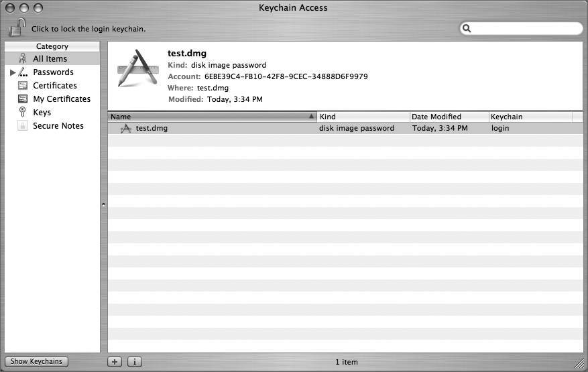Image resolution: width=588 pixels, height=372 pixels.
Task: Click the magnifying glass search icon
Action: [467, 29]
